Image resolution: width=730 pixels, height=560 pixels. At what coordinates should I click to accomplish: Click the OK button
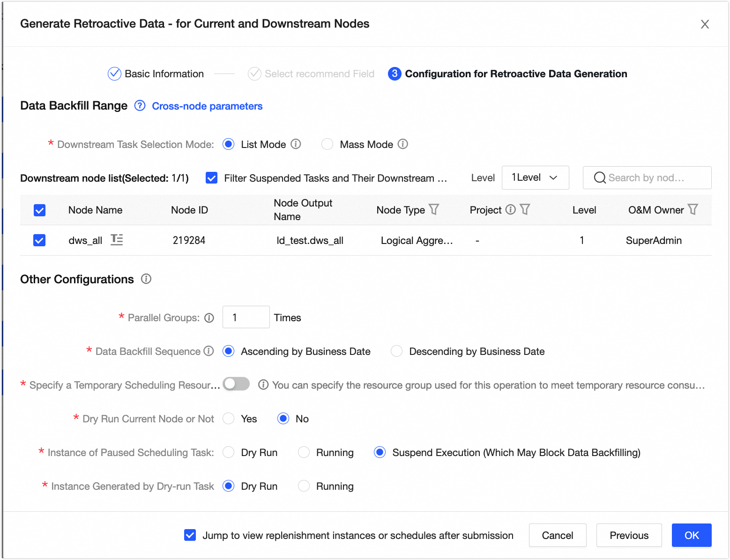click(x=691, y=535)
